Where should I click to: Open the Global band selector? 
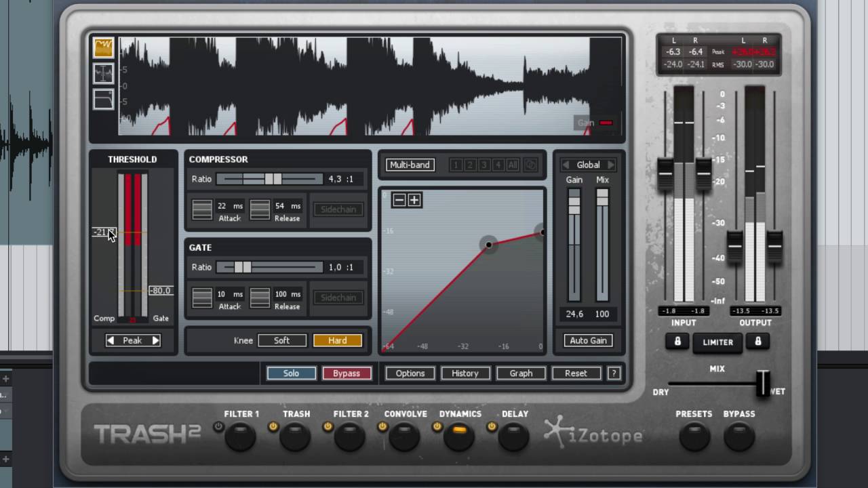coord(588,165)
